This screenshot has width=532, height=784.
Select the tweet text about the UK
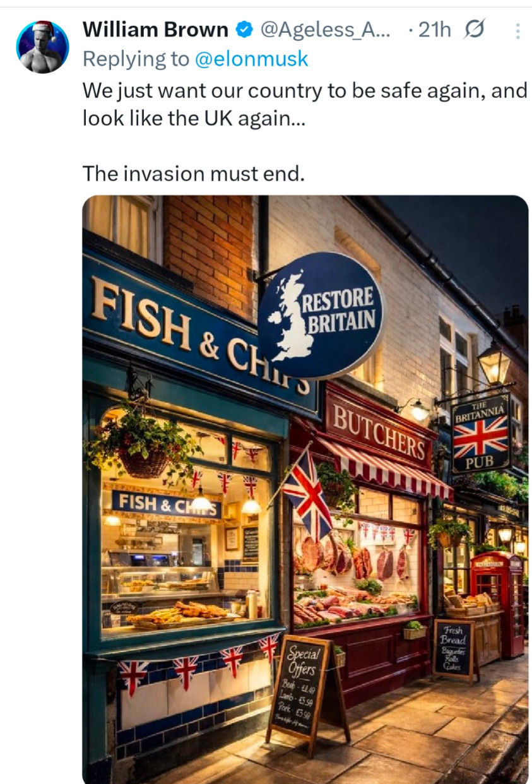(x=305, y=105)
